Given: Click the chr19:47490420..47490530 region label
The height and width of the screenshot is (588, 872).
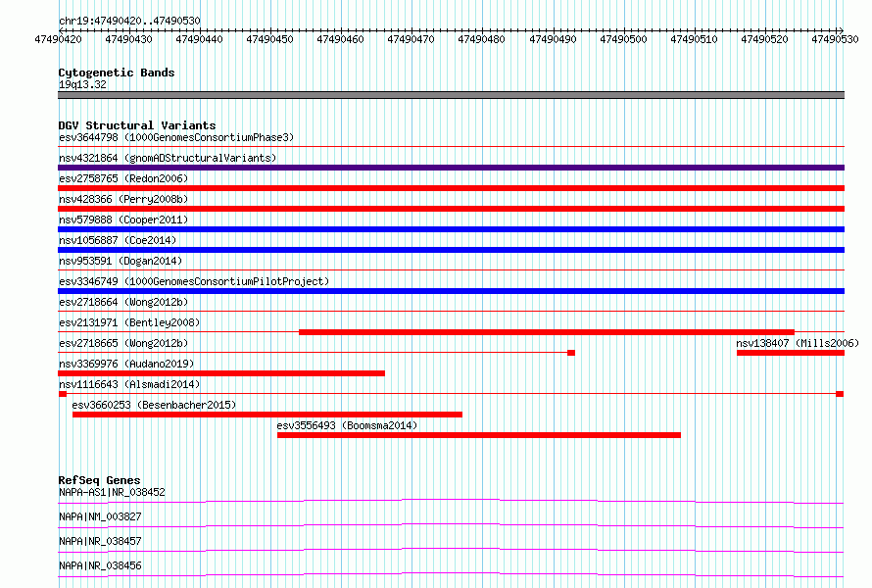Looking at the screenshot, I should point(129,21).
